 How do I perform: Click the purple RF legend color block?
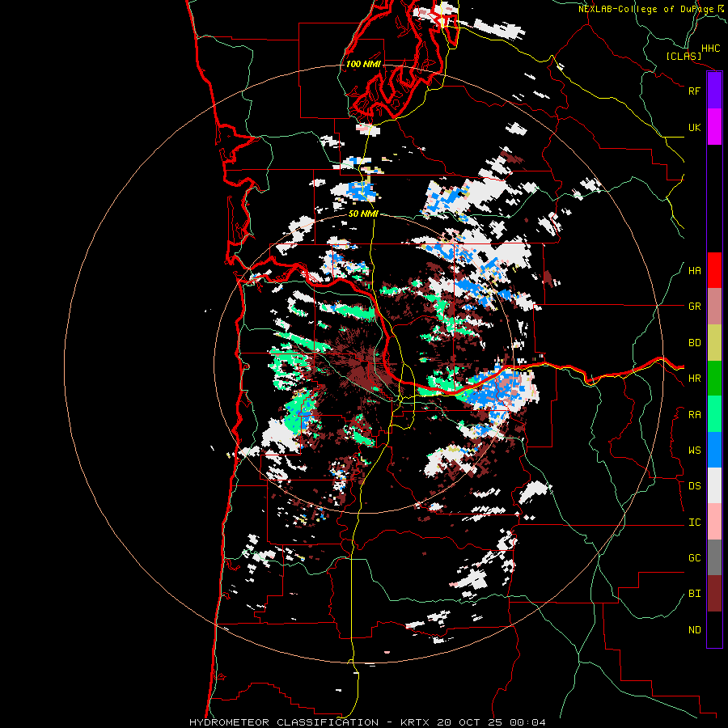point(714,91)
